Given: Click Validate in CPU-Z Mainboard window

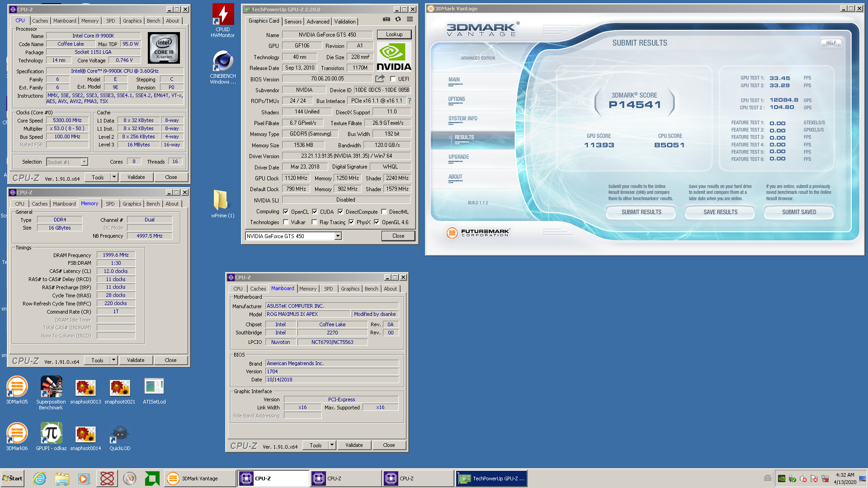Looking at the screenshot, I should coord(354,445).
